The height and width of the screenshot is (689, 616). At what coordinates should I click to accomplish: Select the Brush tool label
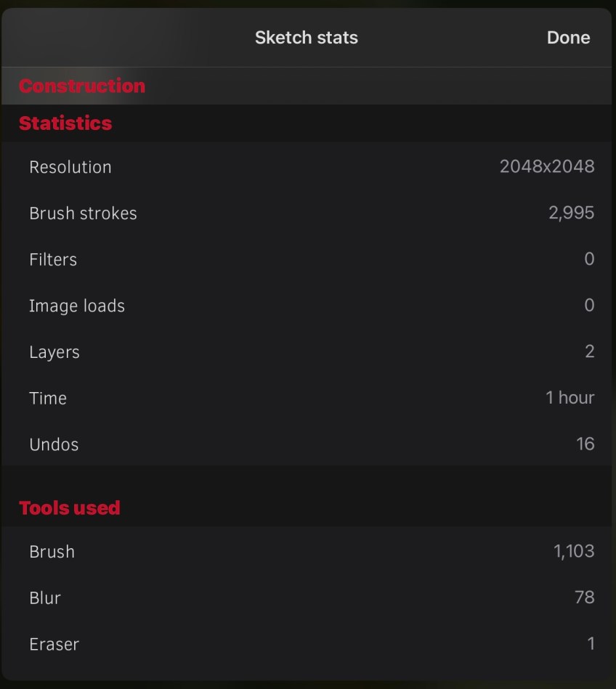[x=52, y=552]
